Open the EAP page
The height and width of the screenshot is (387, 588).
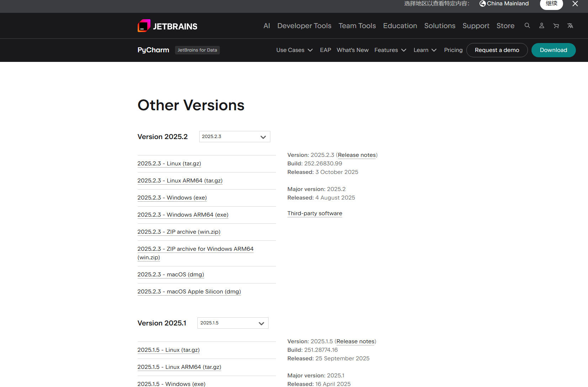tap(325, 50)
